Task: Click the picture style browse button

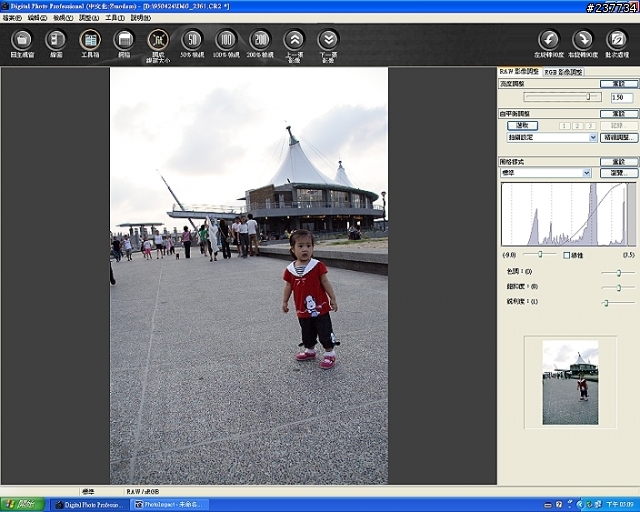Action: point(619,173)
